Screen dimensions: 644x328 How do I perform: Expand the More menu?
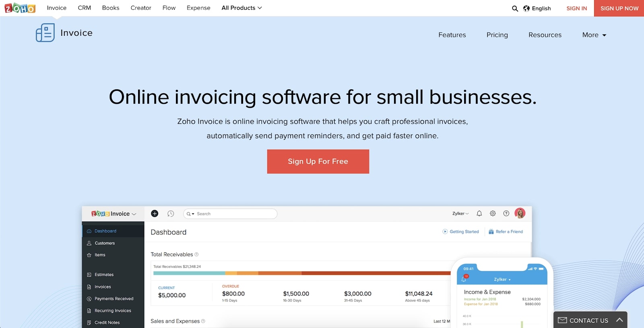point(594,35)
